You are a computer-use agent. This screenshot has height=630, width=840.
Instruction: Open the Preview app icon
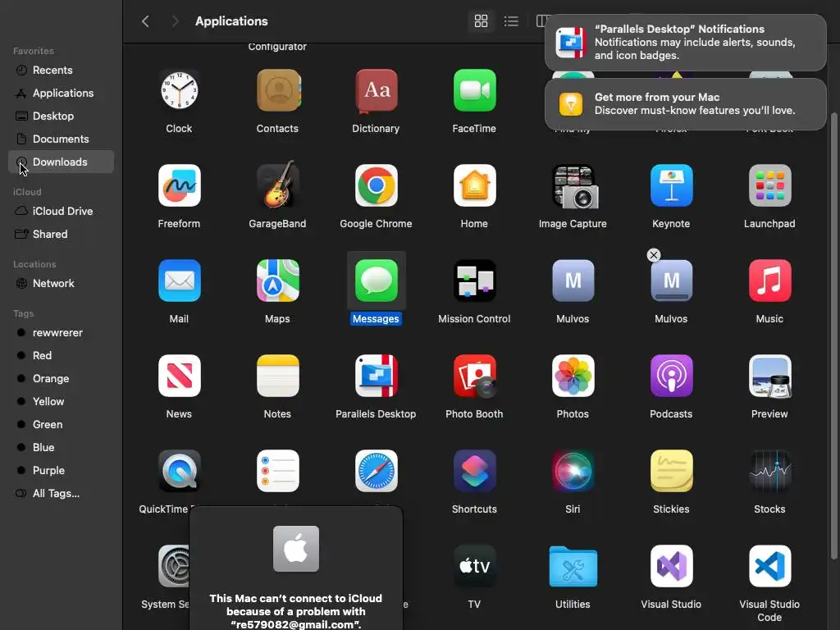(769, 376)
